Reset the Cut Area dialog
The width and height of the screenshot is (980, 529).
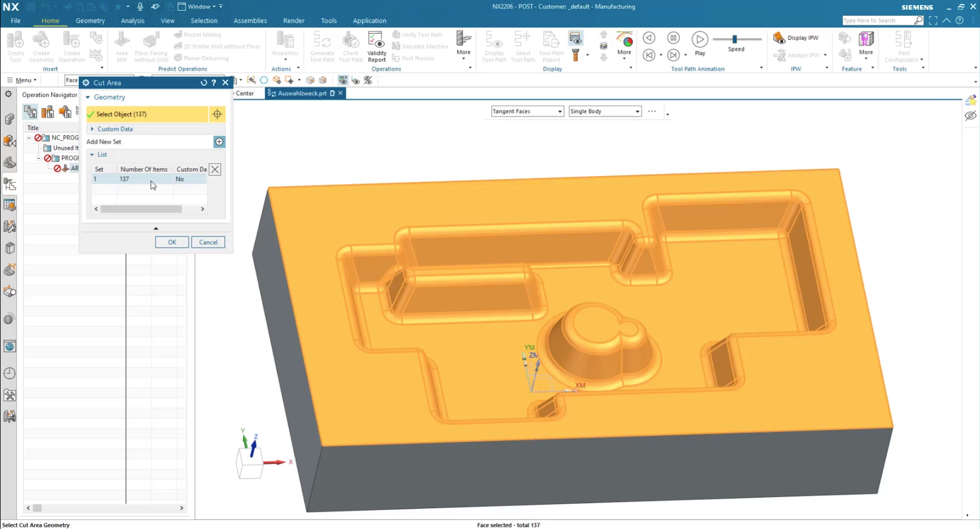pos(204,83)
